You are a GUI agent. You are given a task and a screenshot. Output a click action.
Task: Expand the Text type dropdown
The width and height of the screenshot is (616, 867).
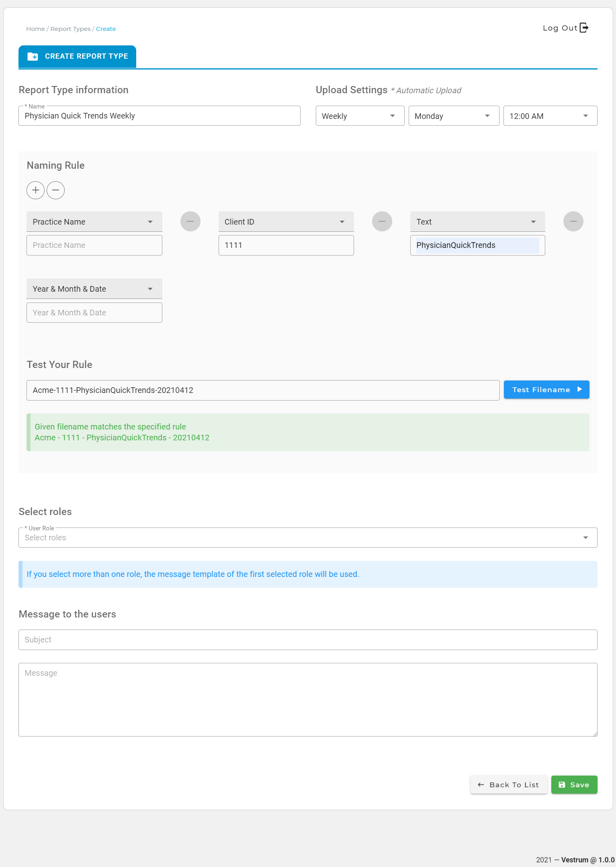pos(478,221)
